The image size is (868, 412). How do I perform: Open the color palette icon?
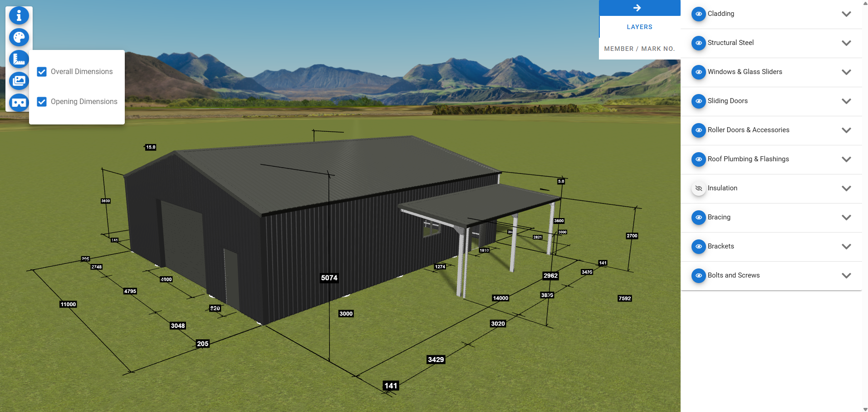tap(19, 37)
